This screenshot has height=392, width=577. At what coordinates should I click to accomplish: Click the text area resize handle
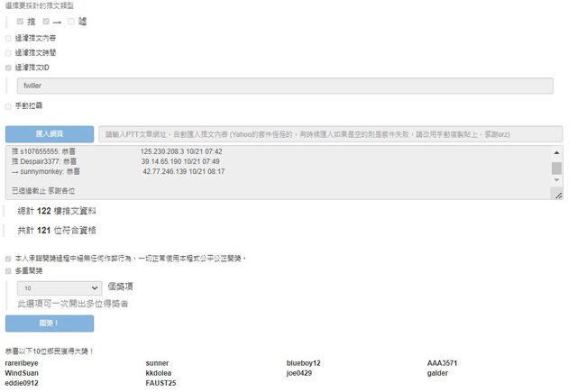tap(558, 196)
